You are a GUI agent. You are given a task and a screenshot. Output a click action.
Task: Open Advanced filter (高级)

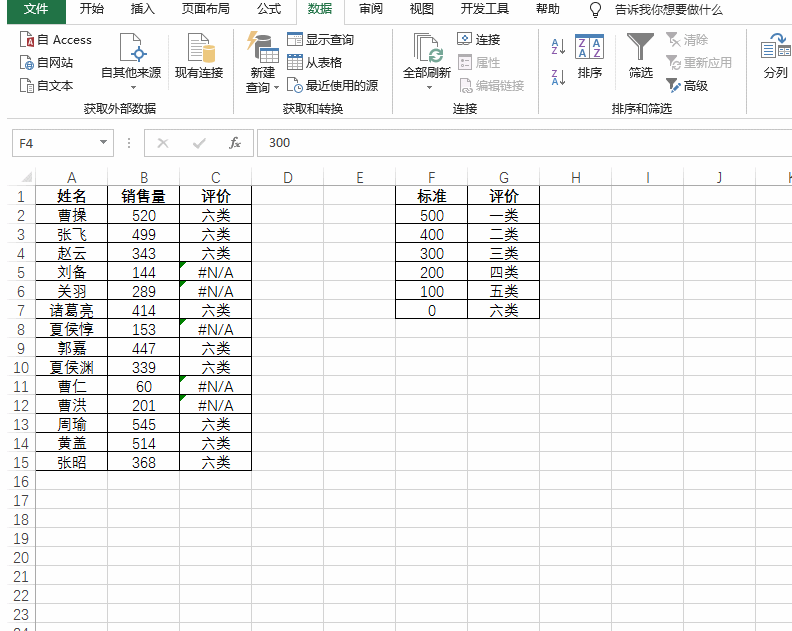(x=687, y=85)
